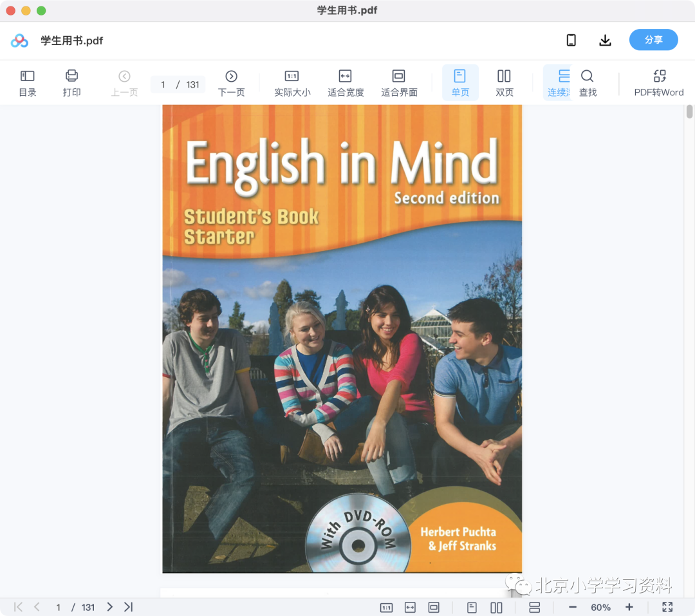Select single page icon in bottom bar
Screen dimensions: 695x616
click(472, 608)
